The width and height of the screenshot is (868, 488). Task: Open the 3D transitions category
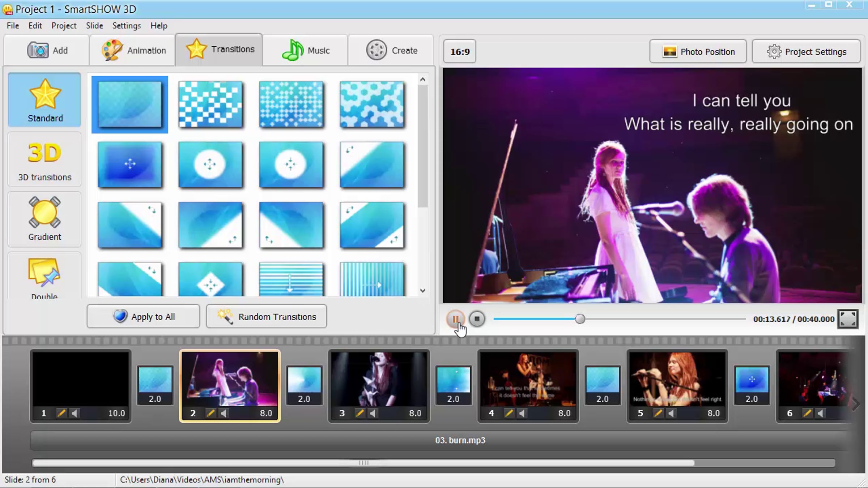pos(44,160)
